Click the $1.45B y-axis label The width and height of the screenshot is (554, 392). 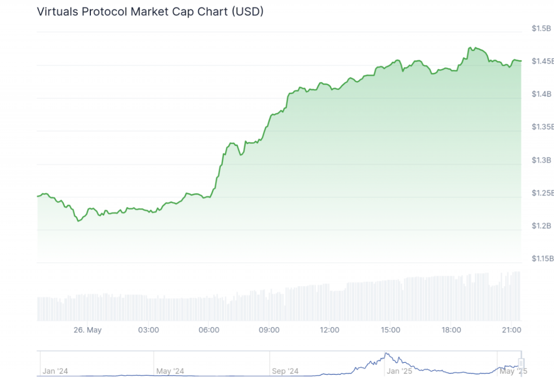point(540,61)
